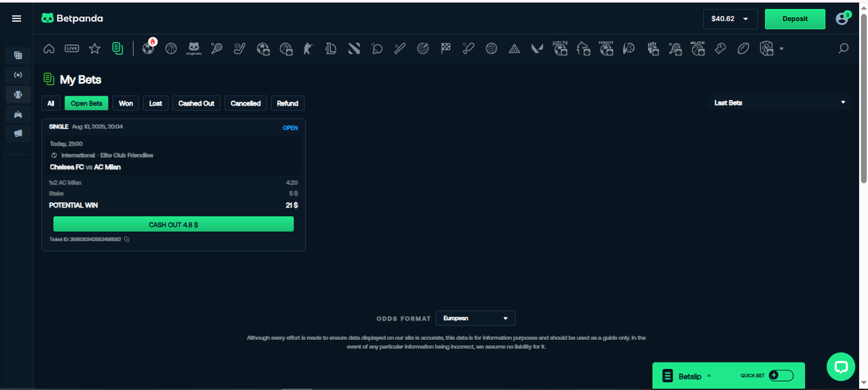Open the Odds Format European dropdown

pyautogui.click(x=475, y=318)
